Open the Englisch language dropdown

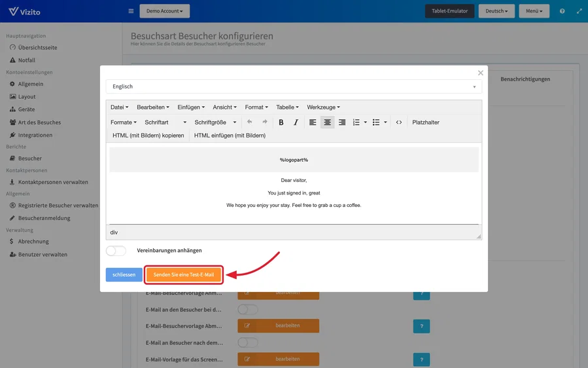point(294,86)
